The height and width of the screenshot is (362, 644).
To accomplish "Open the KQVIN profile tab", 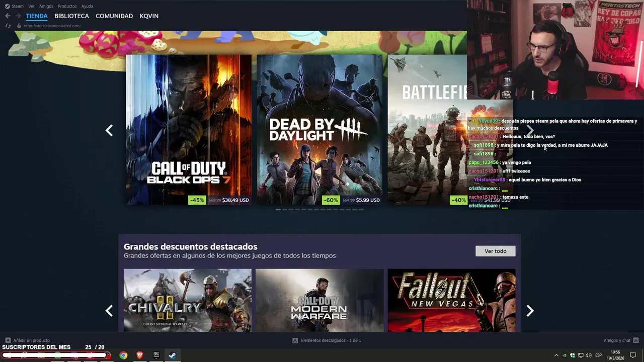I will click(x=149, y=16).
